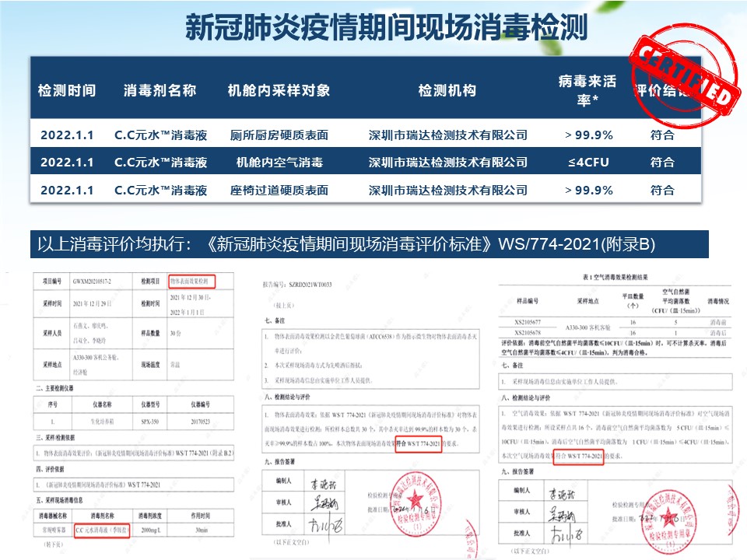This screenshot has width=747, height=560.
Task: Select the 机舱内采样对象 column header
Action: coord(279,90)
